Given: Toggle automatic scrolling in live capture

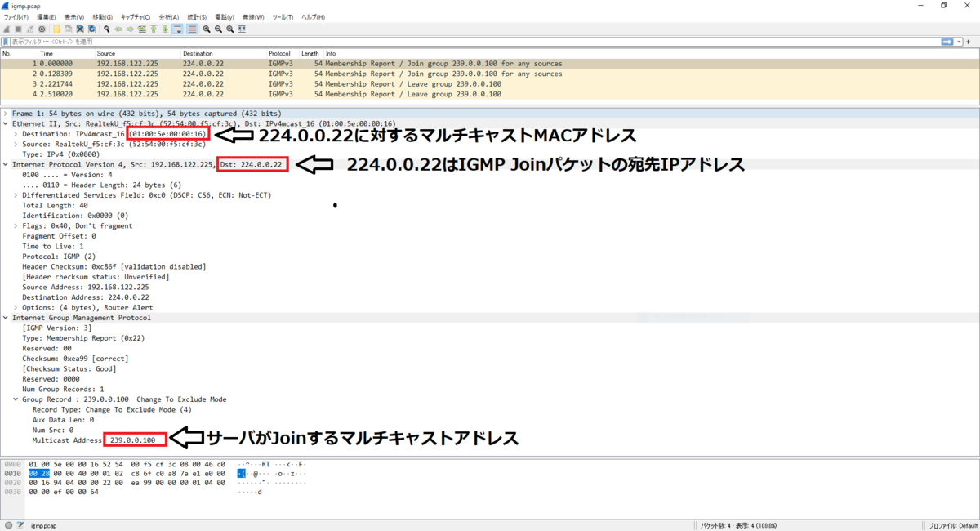Looking at the screenshot, I should 177,29.
